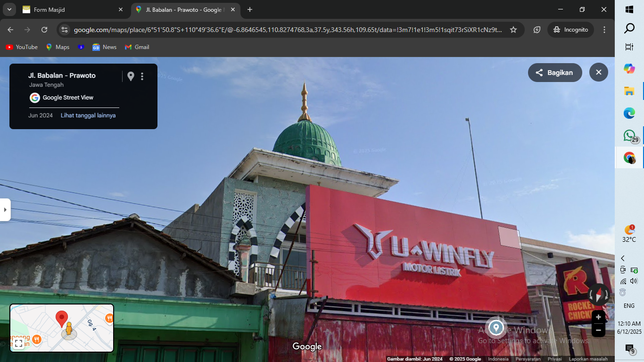Screen dimensions: 644x362
Task: Expand the side panel with the arrow
Action: 5,210
